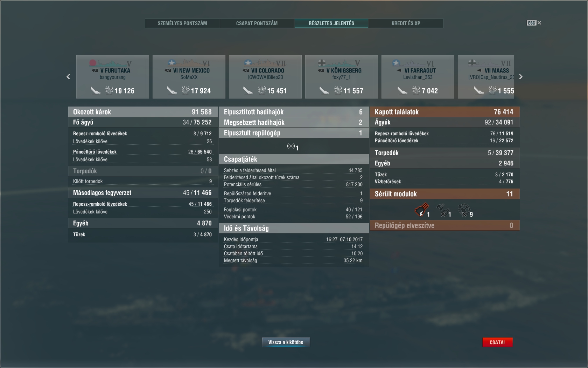Open the Kredit és XP tab

click(406, 23)
